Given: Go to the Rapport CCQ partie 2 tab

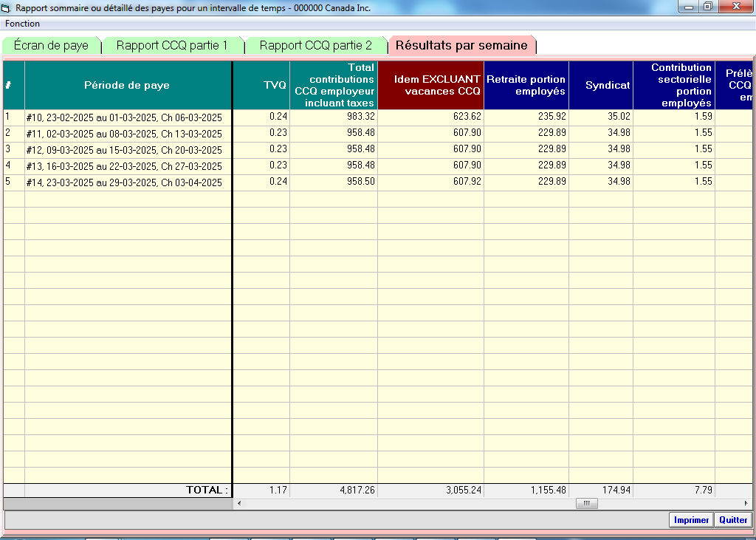Looking at the screenshot, I should point(315,46).
